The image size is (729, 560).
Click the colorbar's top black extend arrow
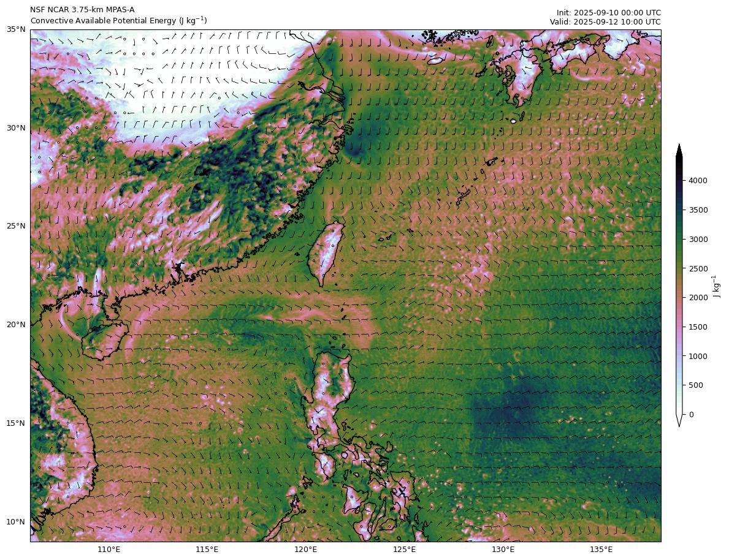pyautogui.click(x=679, y=151)
